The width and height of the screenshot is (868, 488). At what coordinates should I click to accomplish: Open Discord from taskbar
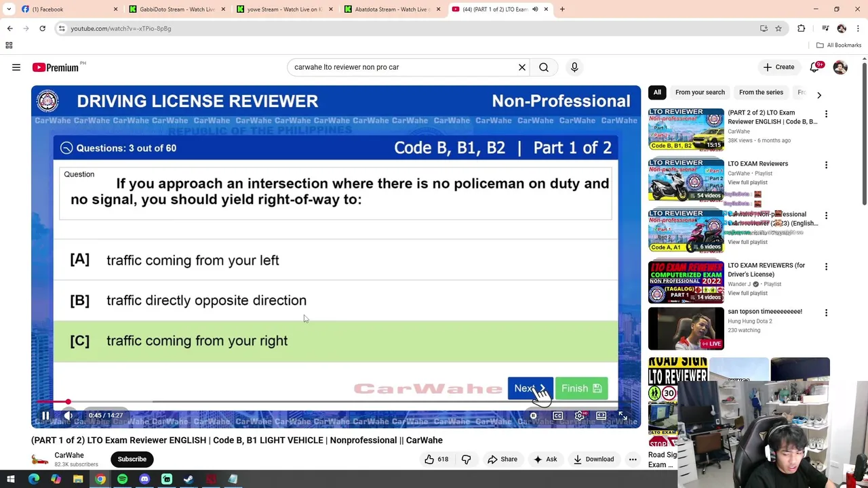click(144, 480)
